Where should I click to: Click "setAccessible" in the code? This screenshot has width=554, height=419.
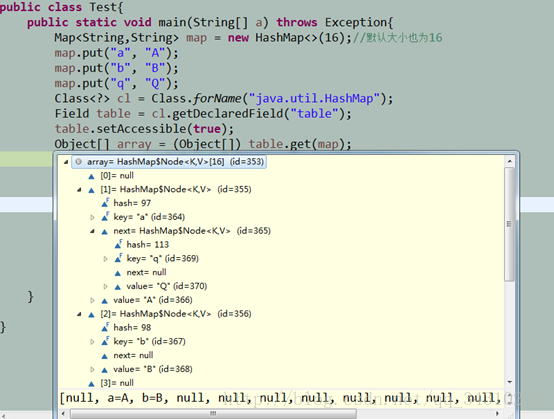[141, 129]
